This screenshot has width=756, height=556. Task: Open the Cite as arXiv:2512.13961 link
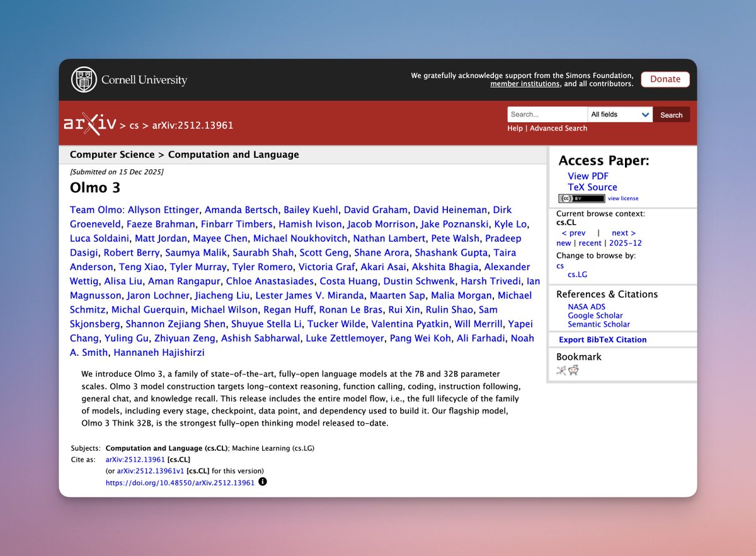[135, 460]
